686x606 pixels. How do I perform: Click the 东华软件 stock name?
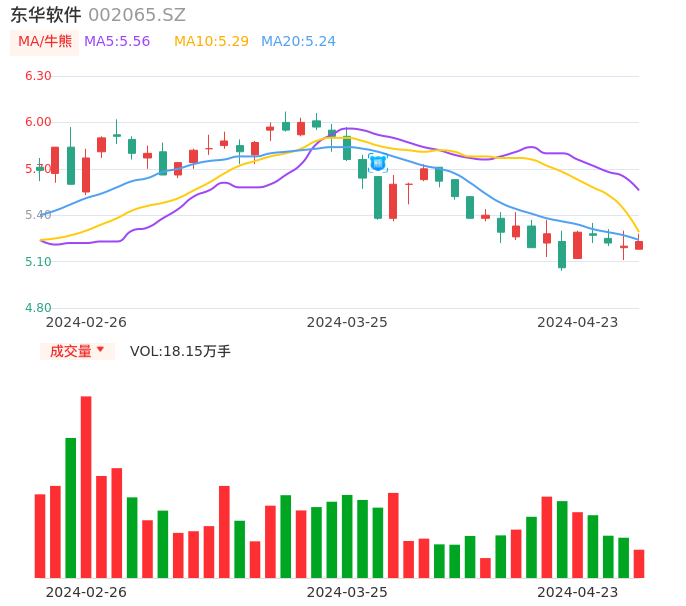(46, 15)
